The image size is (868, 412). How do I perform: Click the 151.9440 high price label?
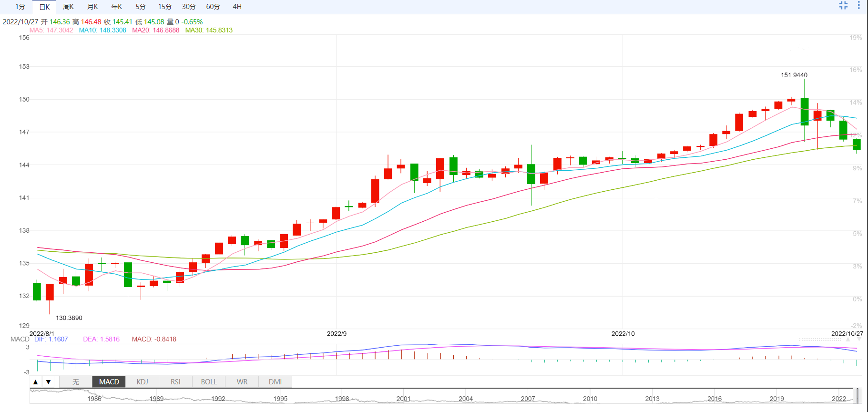pos(794,75)
